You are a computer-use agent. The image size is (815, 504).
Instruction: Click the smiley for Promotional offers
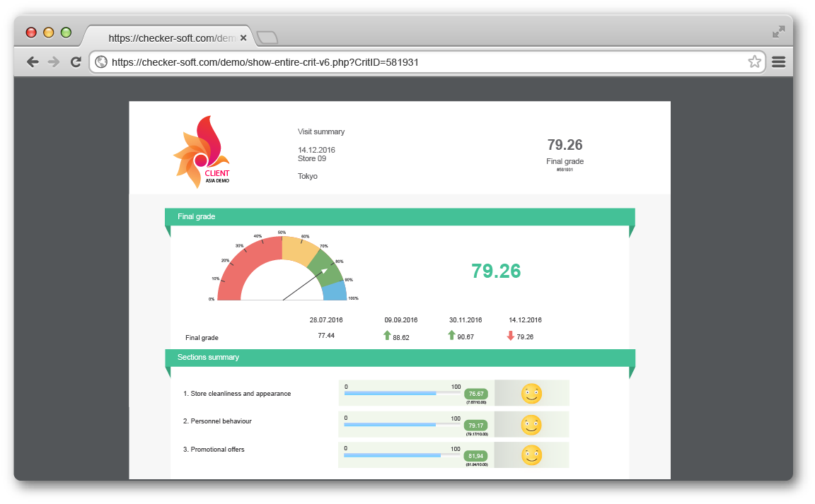click(531, 455)
